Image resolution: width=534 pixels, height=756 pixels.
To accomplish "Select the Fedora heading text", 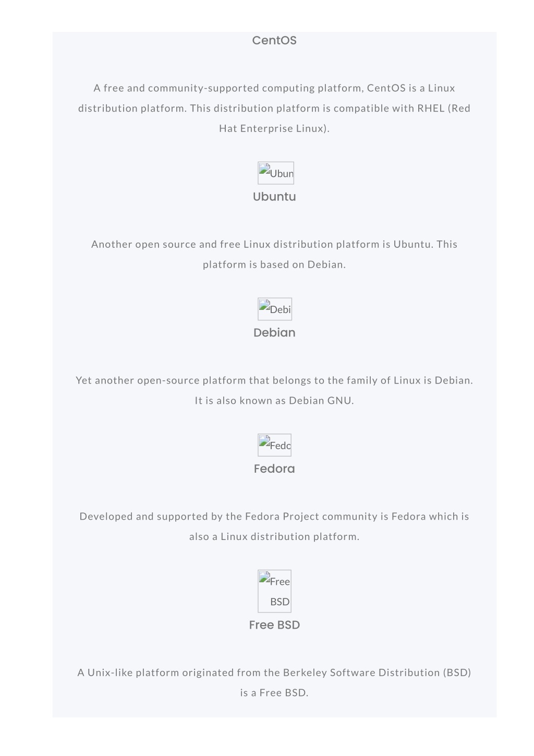I will (274, 469).
